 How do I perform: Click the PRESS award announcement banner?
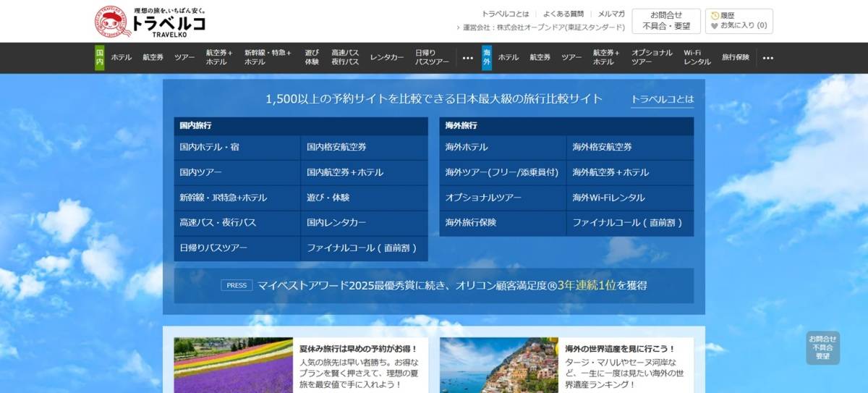[434, 285]
